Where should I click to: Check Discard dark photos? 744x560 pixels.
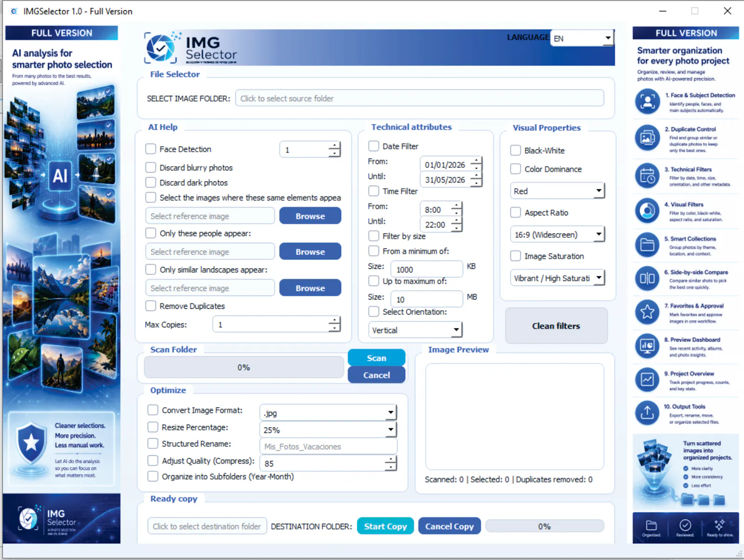tap(151, 182)
